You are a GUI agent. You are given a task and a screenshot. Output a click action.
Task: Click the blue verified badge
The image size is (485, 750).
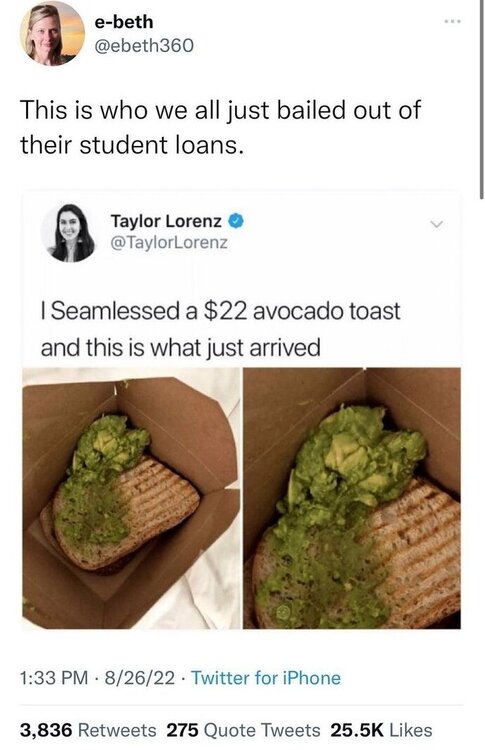tap(237, 221)
